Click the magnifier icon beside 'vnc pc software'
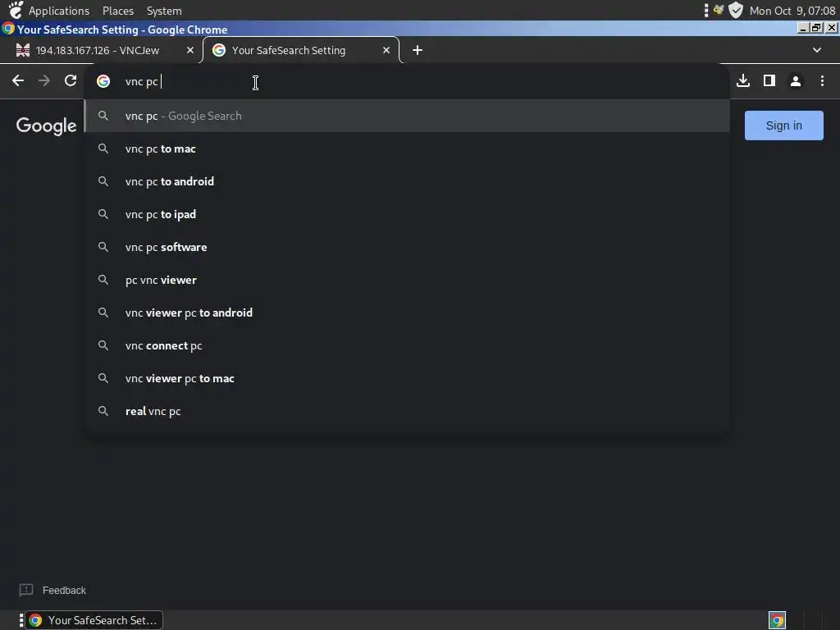840x630 pixels. click(103, 247)
